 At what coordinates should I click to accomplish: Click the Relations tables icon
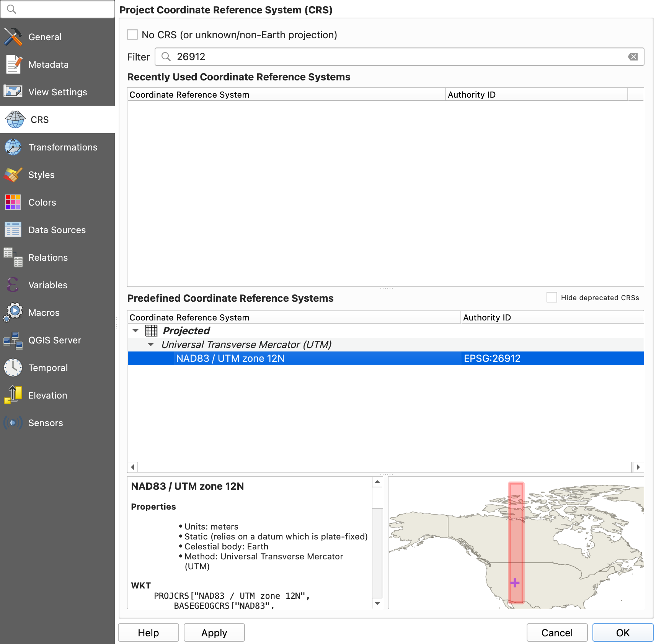[13, 257]
